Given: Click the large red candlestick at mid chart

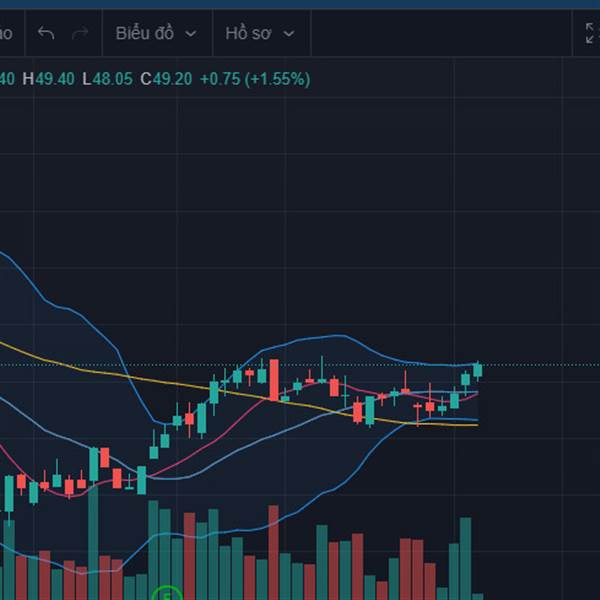Looking at the screenshot, I should [x=274, y=380].
